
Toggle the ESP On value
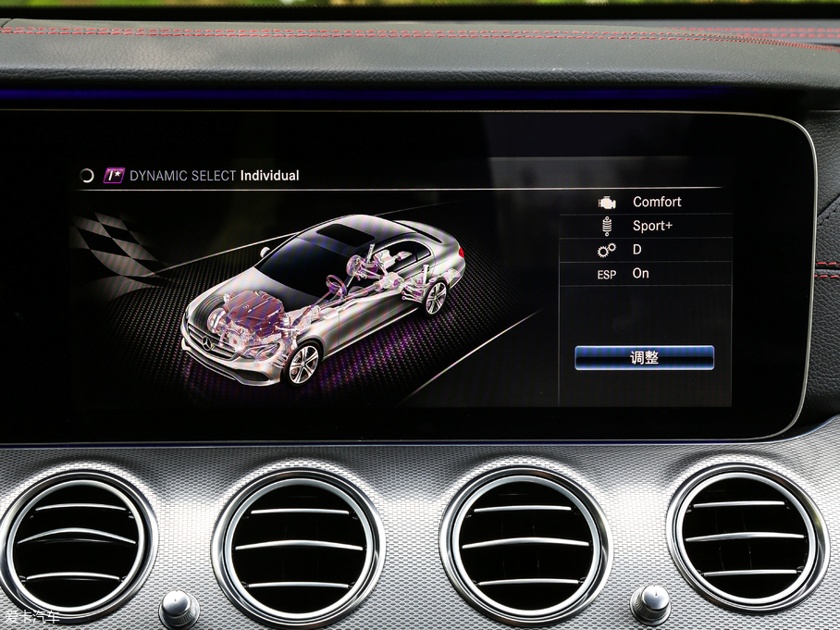[x=641, y=274]
